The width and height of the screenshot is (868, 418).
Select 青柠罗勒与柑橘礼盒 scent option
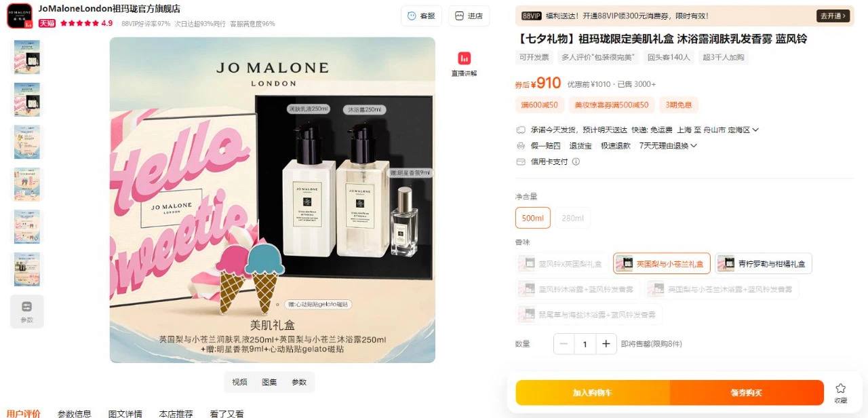[764, 263]
